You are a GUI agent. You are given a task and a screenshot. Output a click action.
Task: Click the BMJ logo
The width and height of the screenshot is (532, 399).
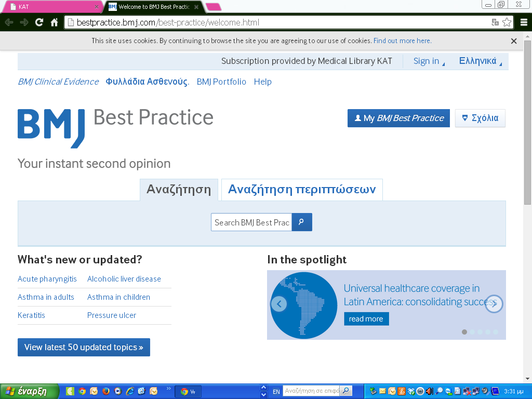(x=51, y=128)
